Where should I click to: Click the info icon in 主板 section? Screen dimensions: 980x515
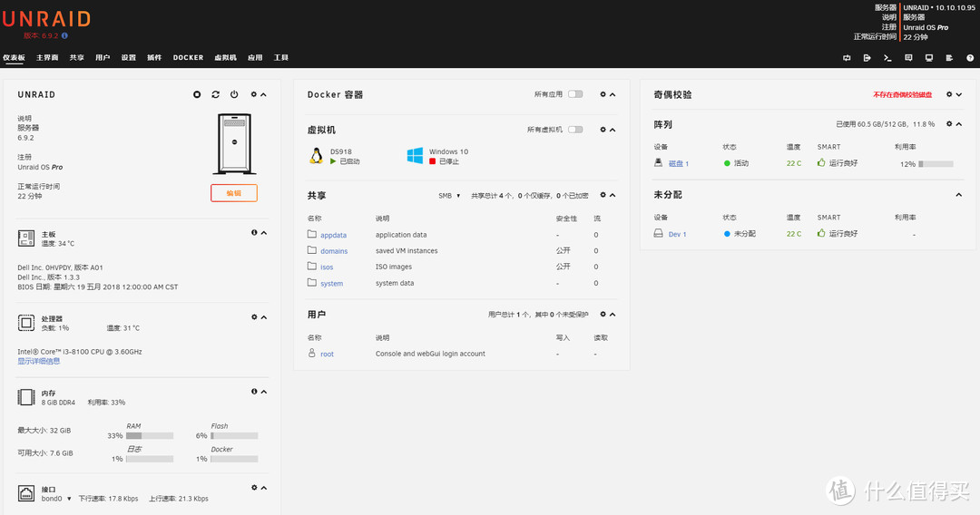click(254, 232)
